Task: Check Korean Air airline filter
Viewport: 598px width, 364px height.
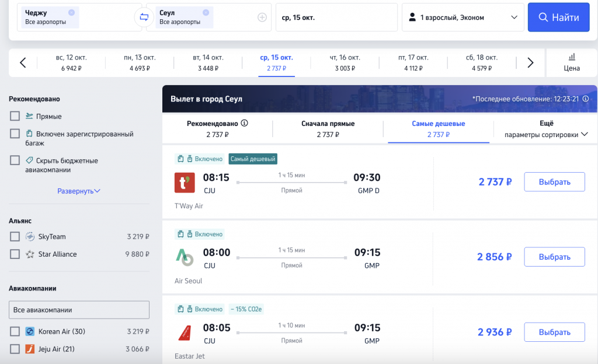Action: [15, 331]
